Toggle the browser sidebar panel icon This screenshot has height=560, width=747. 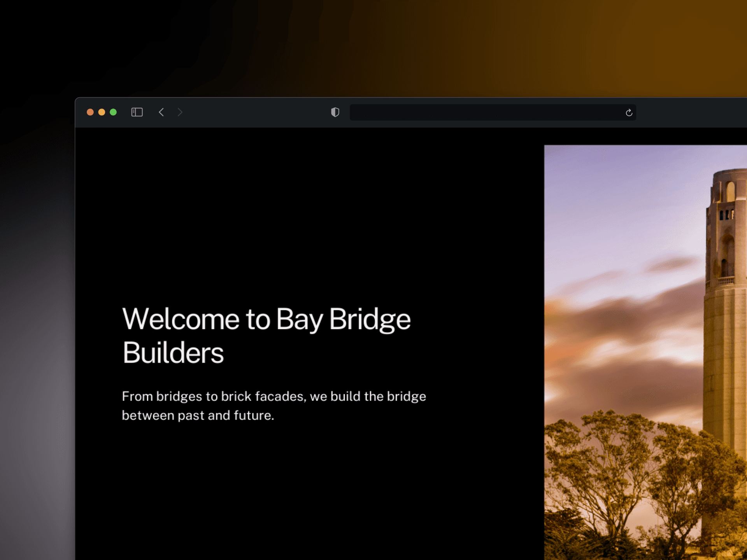[137, 112]
